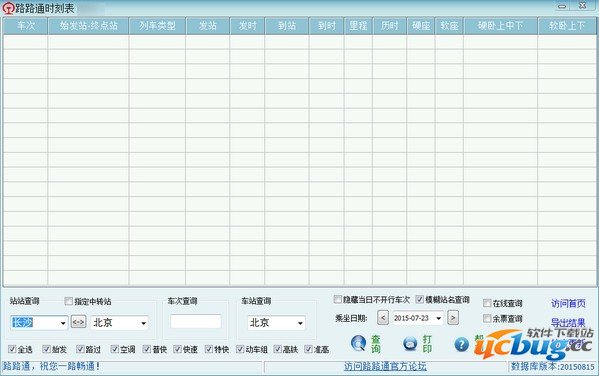Image resolution: width=599 pixels, height=376 pixels.
Task: Sort by the 软座 column header
Action: 449,26
